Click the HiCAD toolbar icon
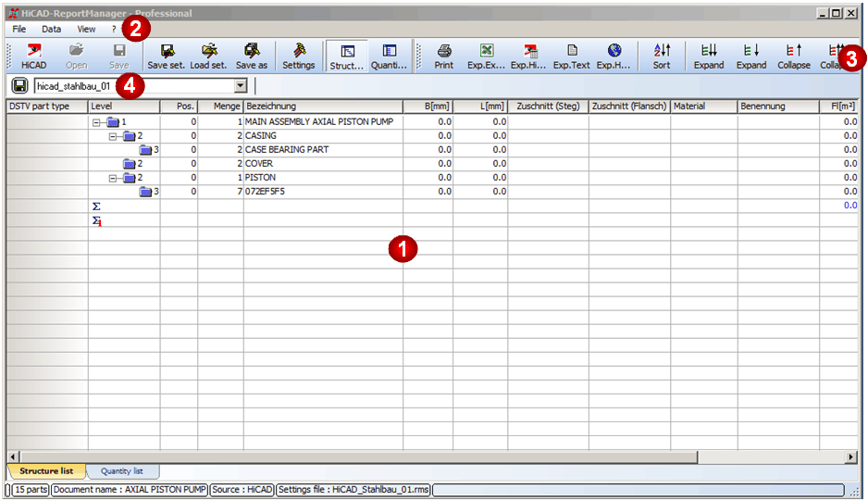Viewport: 868px width, 501px height. [x=33, y=56]
